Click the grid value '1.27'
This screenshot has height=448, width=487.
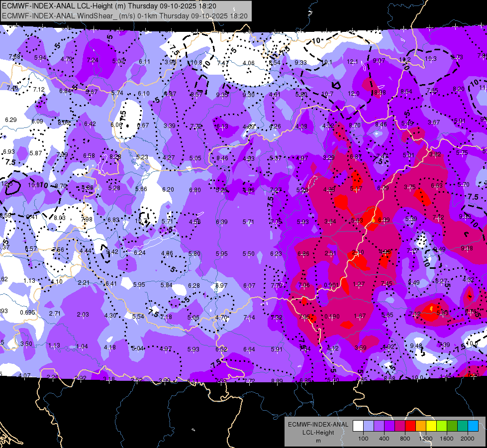coord(359,284)
